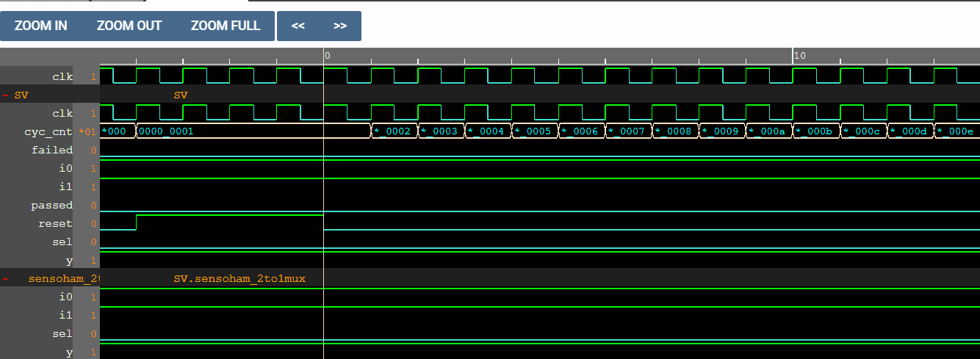980x359 pixels.
Task: Click the cyc_cnt value segment *_0005
Action: tap(536, 131)
